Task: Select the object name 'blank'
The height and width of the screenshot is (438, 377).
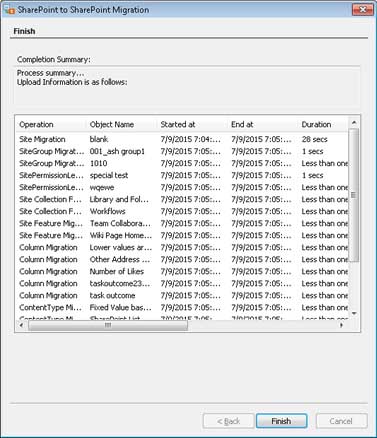Action: (99, 139)
